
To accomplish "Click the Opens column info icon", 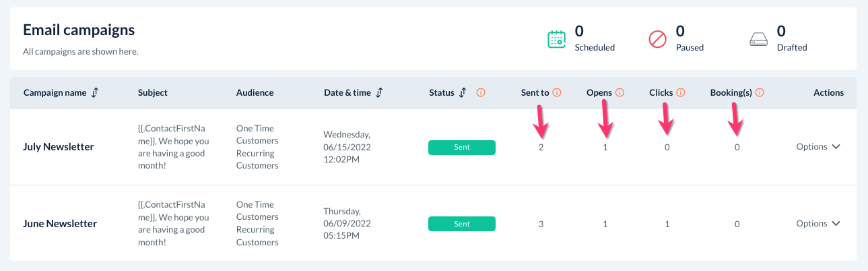I will (x=620, y=93).
